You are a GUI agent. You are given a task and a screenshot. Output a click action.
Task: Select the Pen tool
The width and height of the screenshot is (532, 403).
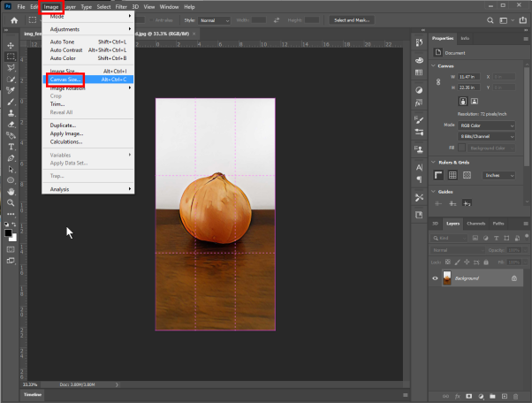11,158
